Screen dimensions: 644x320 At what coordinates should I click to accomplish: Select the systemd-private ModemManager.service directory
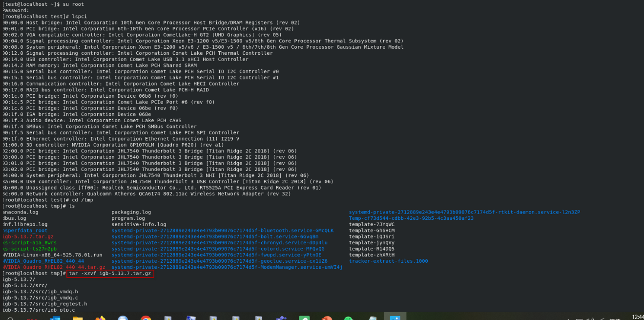(x=227, y=267)
